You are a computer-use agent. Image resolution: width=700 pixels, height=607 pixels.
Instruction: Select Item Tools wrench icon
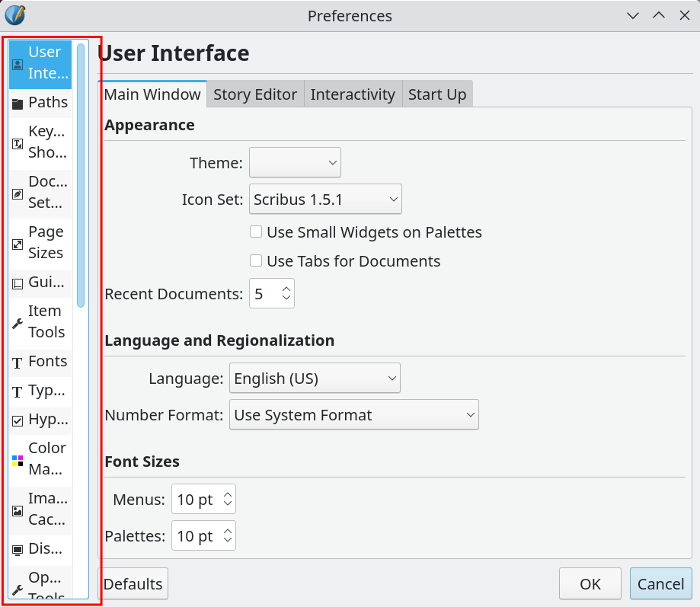click(x=18, y=323)
